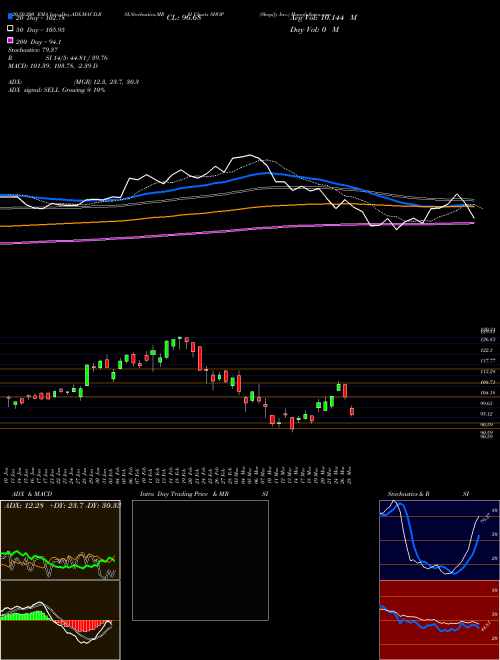Click the ADX MGR values line
Image resolution: width=500 pixels, height=660 pixels.
pos(73,82)
